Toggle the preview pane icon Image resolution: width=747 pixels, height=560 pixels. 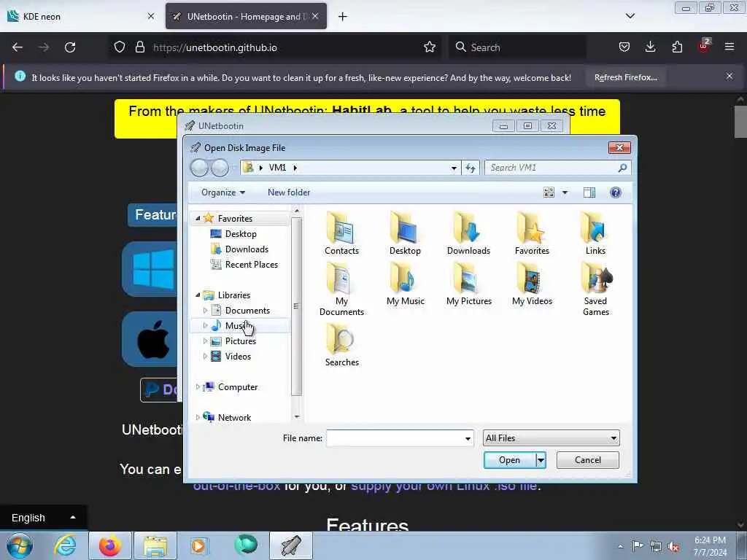[x=589, y=192]
